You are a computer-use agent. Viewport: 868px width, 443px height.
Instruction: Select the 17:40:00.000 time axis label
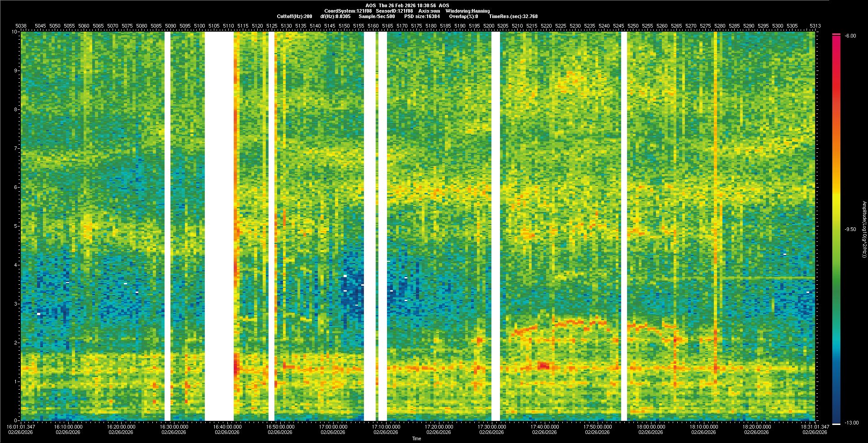545,426
